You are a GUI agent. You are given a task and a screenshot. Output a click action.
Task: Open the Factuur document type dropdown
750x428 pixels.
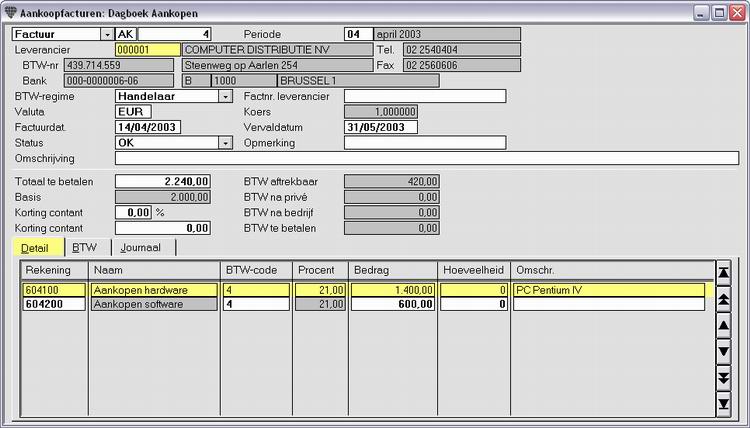[x=107, y=34]
